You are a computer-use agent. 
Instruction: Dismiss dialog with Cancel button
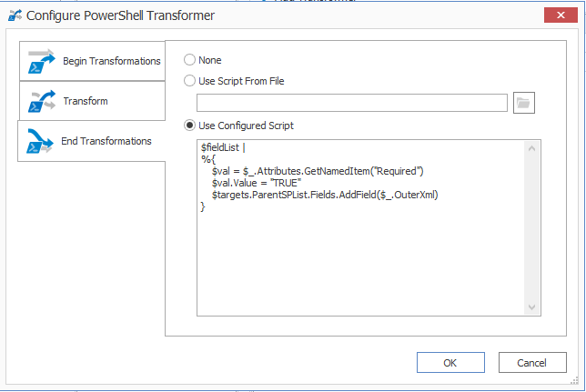click(532, 363)
